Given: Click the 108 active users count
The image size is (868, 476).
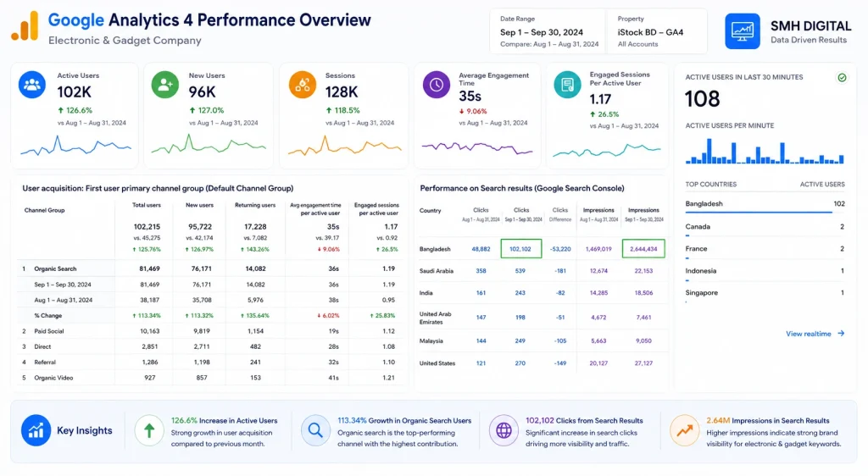Looking at the screenshot, I should click(703, 99).
